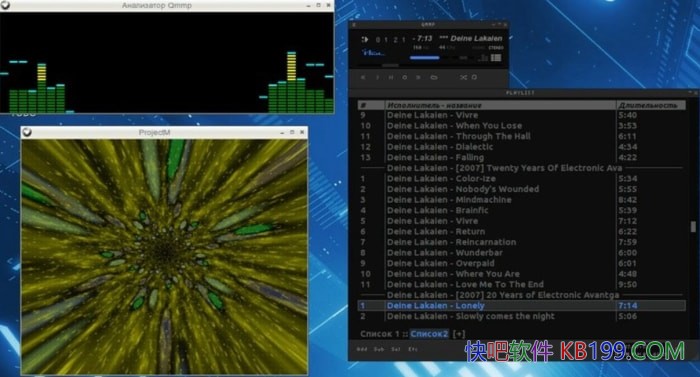Select track Where You Are
Screen dimensions: 700x377
521,274
